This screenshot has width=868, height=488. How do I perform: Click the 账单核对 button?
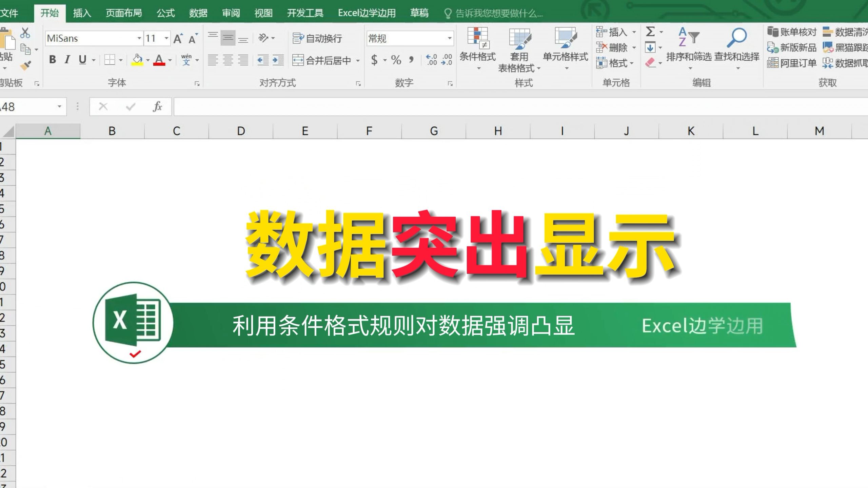792,32
